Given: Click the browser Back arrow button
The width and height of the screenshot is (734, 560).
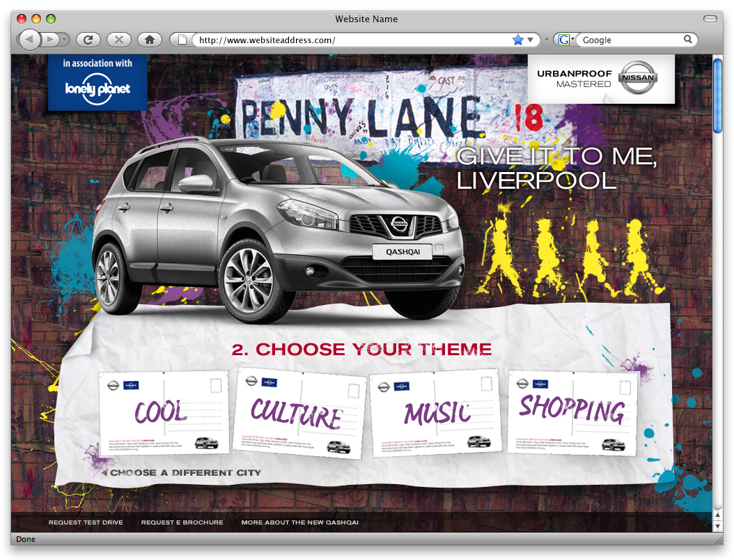Looking at the screenshot, I should tap(29, 40).
